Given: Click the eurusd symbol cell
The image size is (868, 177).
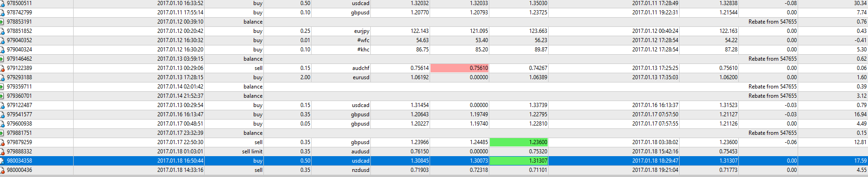Looking at the screenshot, I should (361, 77).
